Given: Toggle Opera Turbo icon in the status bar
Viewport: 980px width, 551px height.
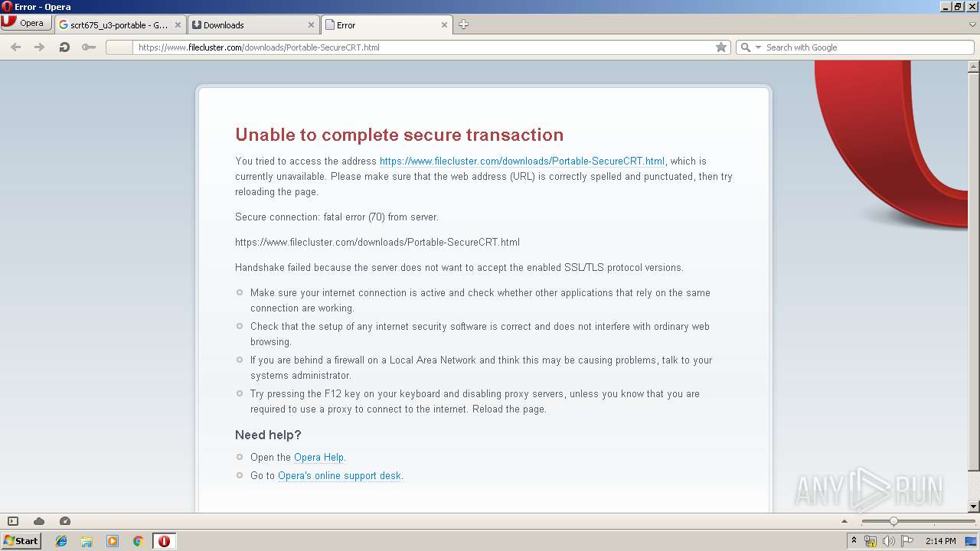Looking at the screenshot, I should [65, 521].
